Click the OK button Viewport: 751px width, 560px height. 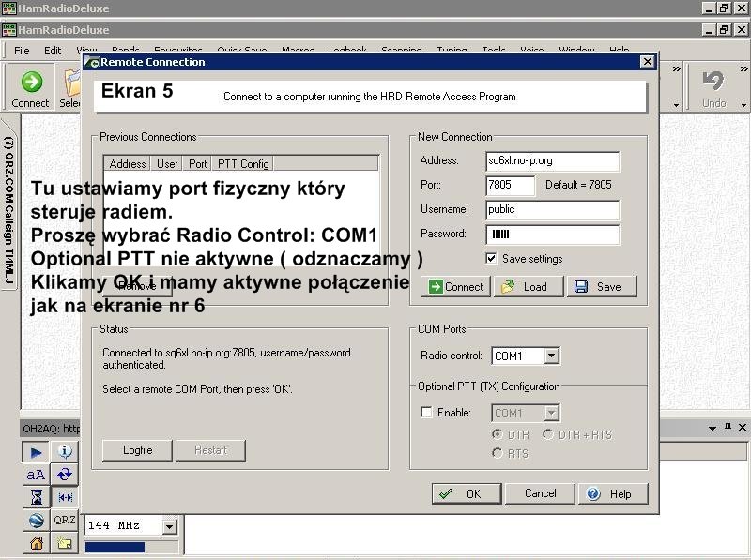coord(467,493)
